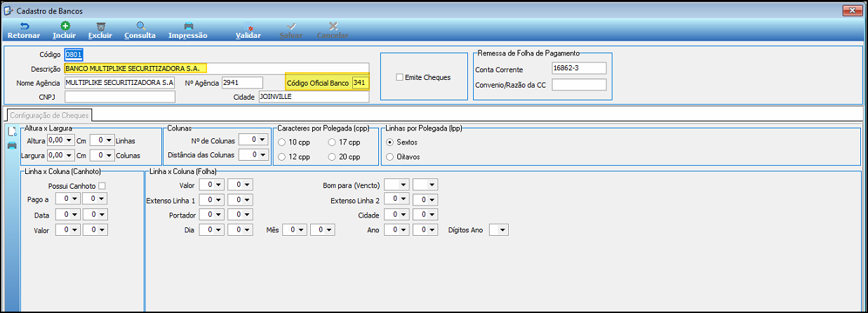Expand the Altura value dropdown
The width and height of the screenshot is (868, 313).
tap(60, 140)
